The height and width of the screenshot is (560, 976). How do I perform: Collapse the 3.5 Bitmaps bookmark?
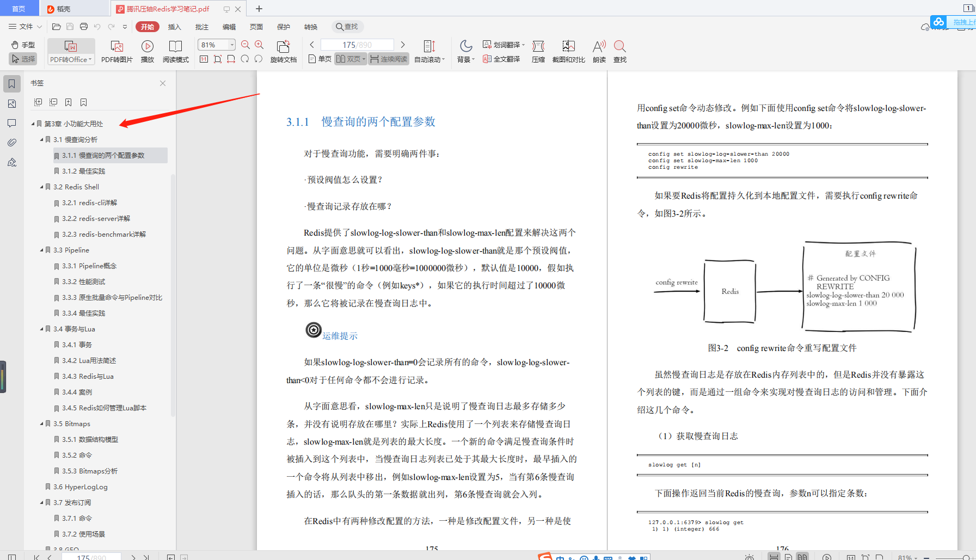[41, 423]
